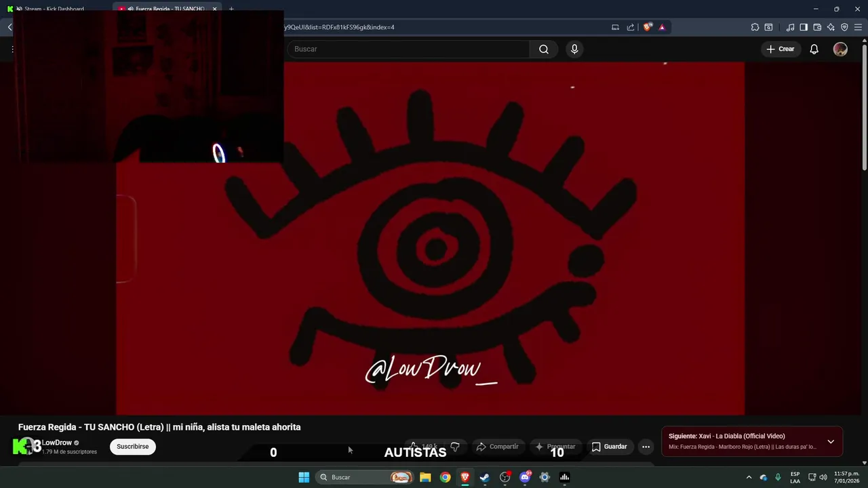The width and height of the screenshot is (868, 488).
Task: Click the Compartir share button
Action: 498,447
